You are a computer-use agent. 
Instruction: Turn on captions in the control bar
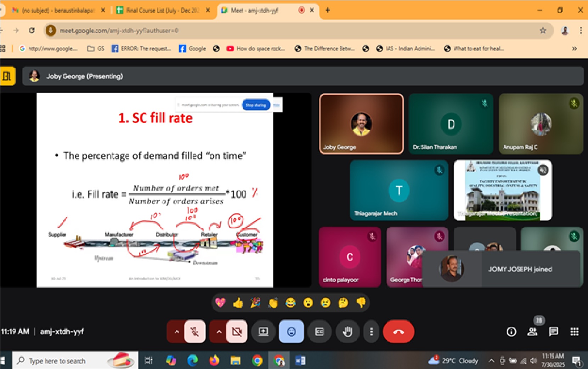point(320,331)
